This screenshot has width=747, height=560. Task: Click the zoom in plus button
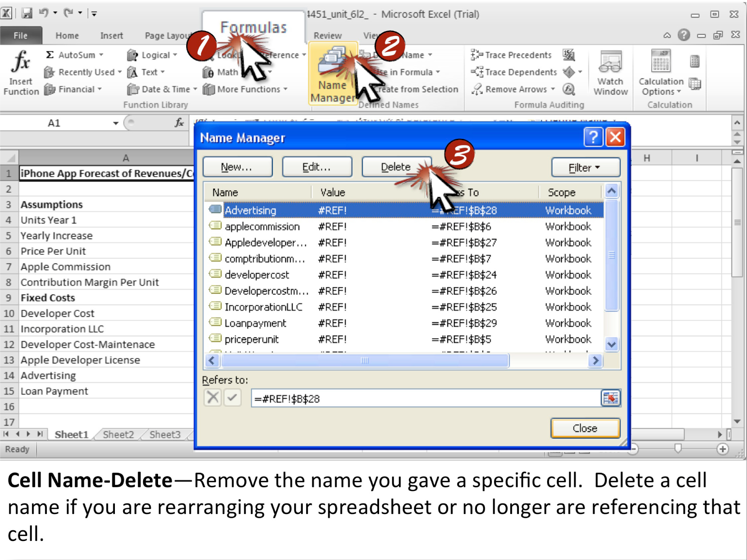(x=723, y=449)
